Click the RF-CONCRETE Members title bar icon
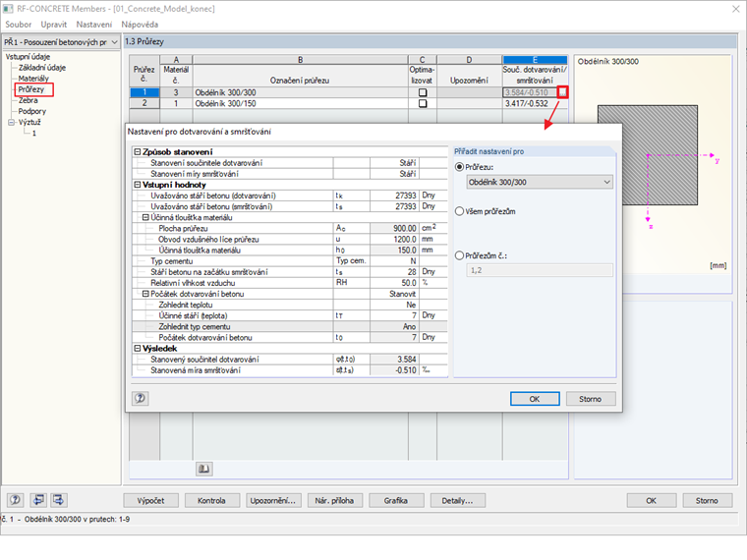The height and width of the screenshot is (560, 747). coord(8,9)
